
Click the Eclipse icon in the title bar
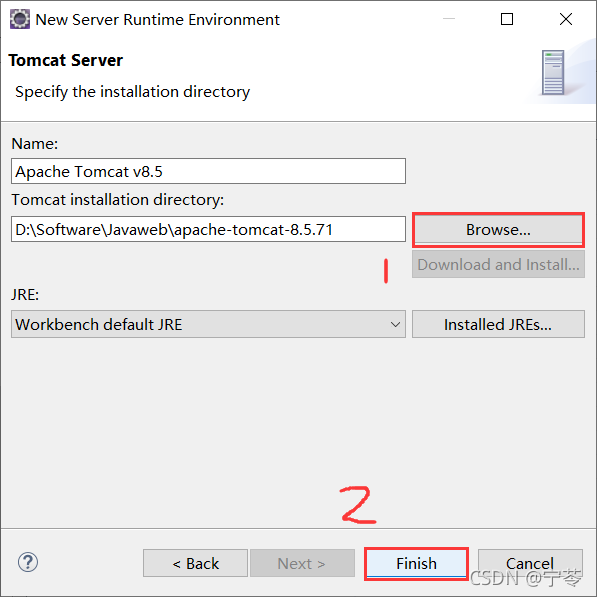pos(19,19)
